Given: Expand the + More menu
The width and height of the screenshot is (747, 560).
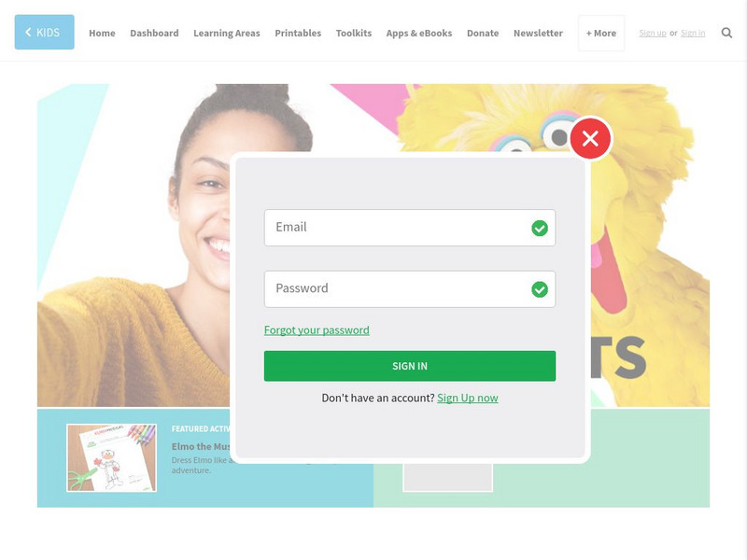Looking at the screenshot, I should [600, 33].
